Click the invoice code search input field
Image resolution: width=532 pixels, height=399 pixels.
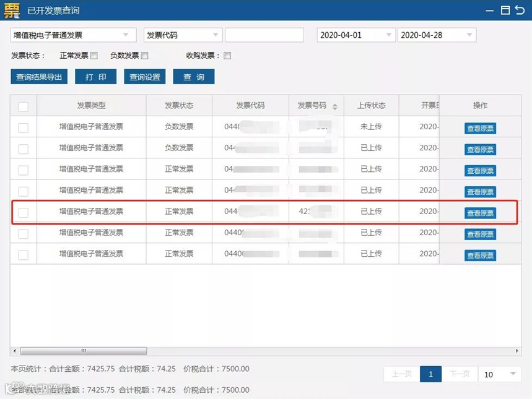click(x=264, y=35)
